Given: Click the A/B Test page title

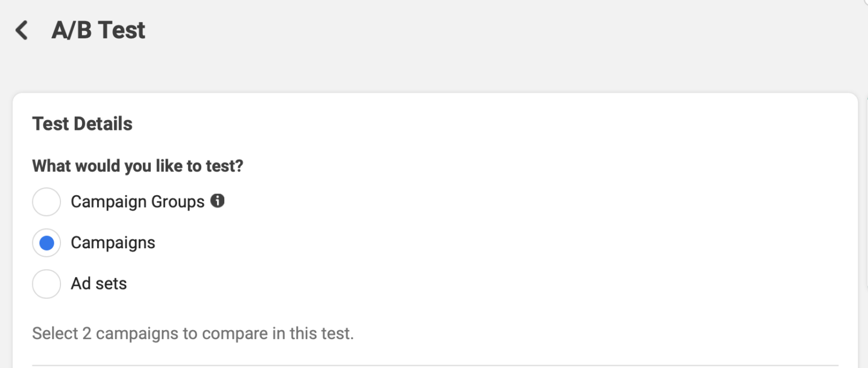Looking at the screenshot, I should [98, 30].
